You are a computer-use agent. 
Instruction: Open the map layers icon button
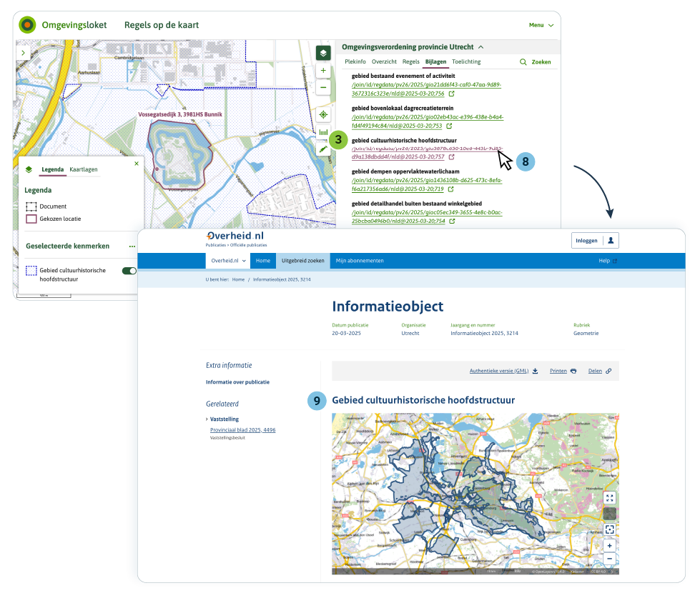pos(323,53)
